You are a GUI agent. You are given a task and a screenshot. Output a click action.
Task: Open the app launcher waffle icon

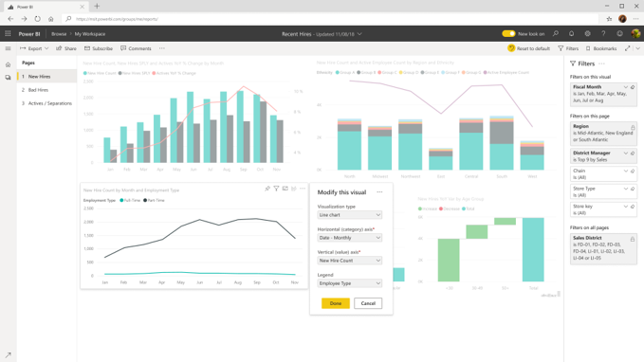point(8,34)
